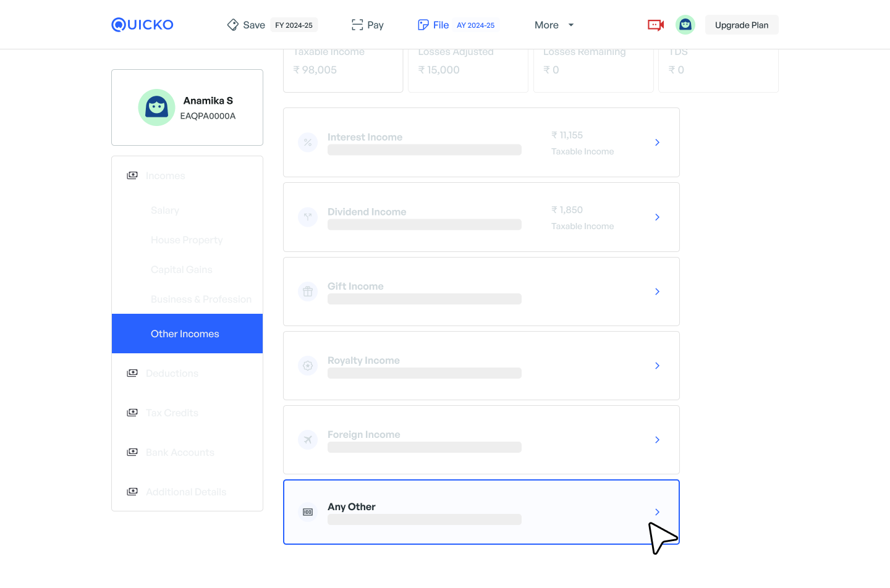Click the Quicko logo
This screenshot has height=588, width=890.
coord(142,25)
